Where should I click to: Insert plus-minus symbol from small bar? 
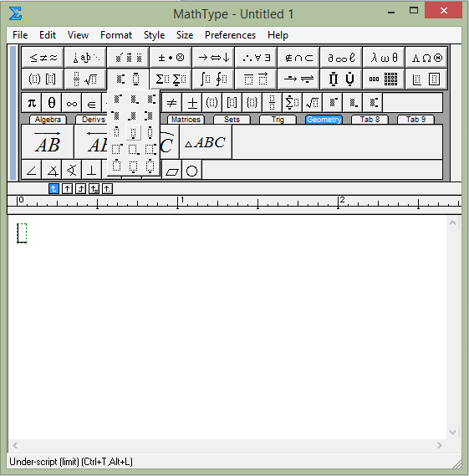pos(192,103)
